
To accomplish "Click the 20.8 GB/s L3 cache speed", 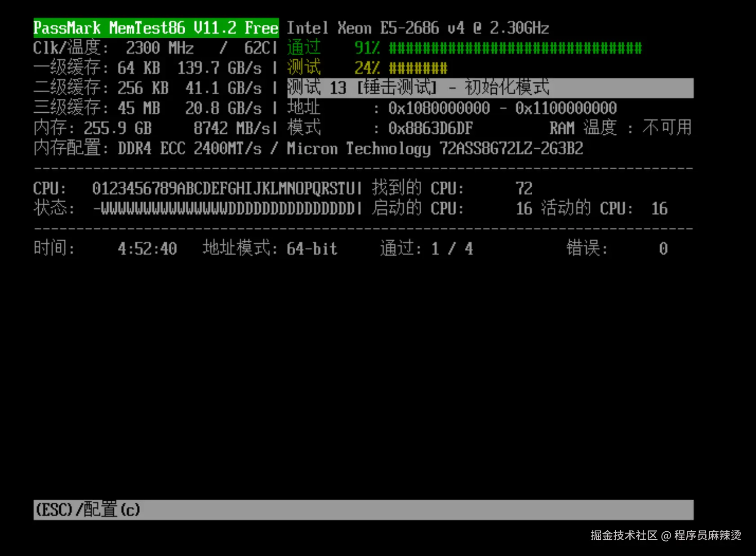I will [x=223, y=108].
